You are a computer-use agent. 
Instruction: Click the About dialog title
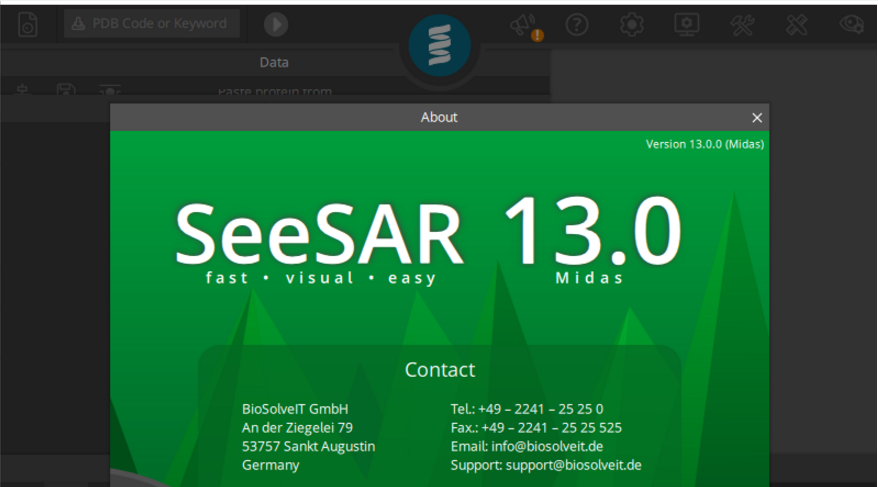pyautogui.click(x=439, y=117)
